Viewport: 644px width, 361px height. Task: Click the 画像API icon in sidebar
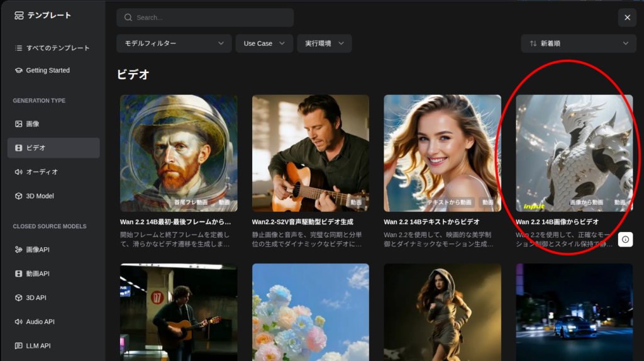pyautogui.click(x=19, y=250)
